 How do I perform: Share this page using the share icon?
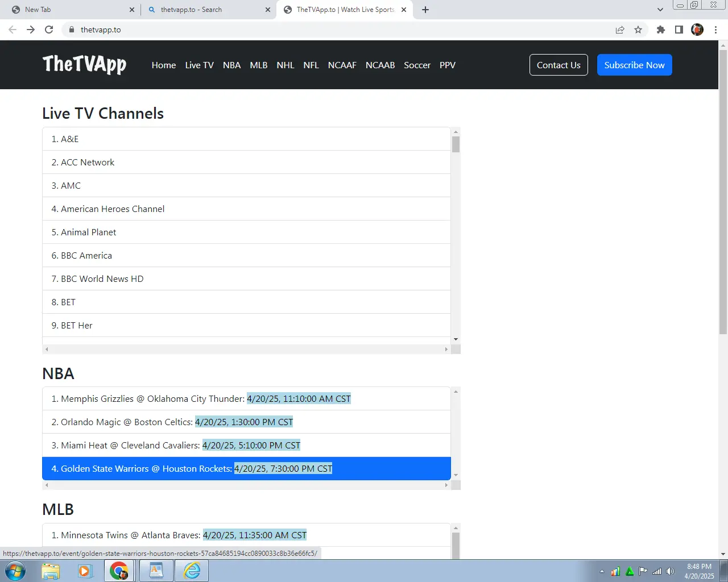pos(620,30)
